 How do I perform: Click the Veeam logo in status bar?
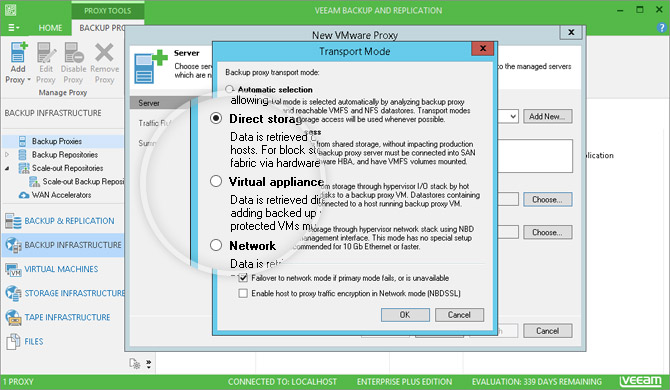[x=641, y=381]
